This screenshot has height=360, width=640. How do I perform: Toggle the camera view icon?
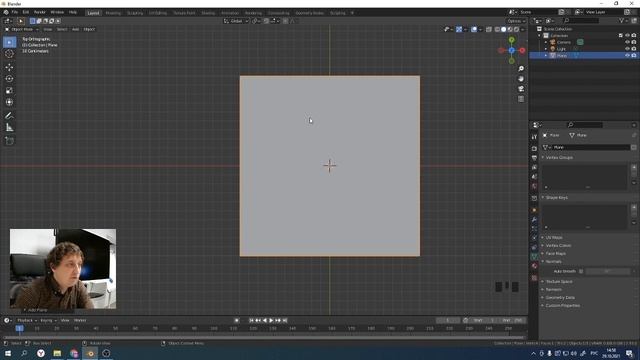pos(521,89)
